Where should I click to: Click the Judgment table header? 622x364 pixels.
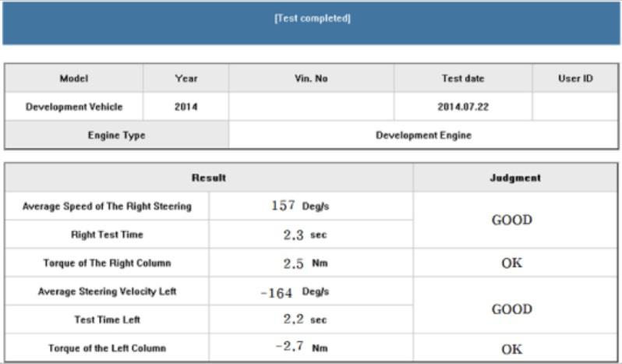(514, 178)
